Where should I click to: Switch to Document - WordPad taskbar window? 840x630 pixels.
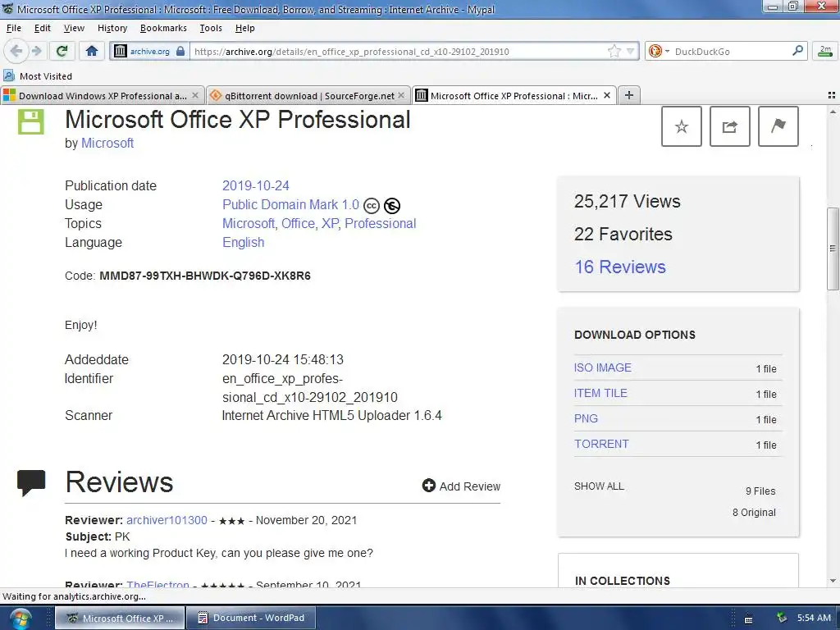point(251,618)
